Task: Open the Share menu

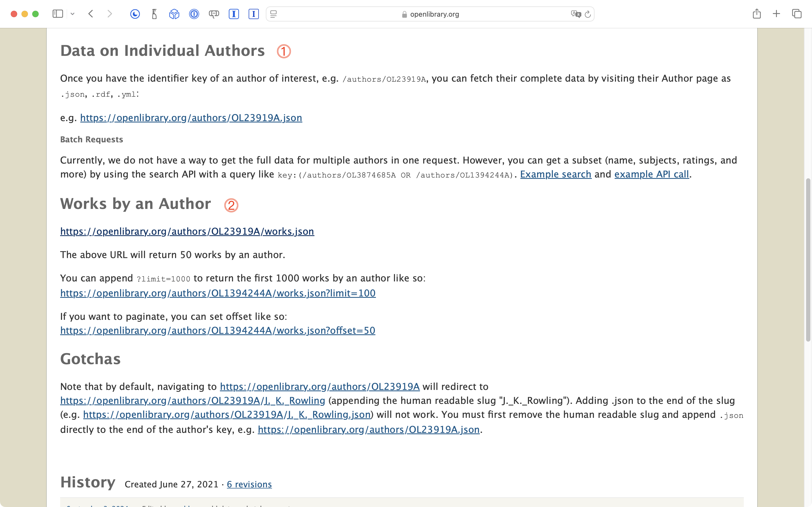Action: [756, 14]
